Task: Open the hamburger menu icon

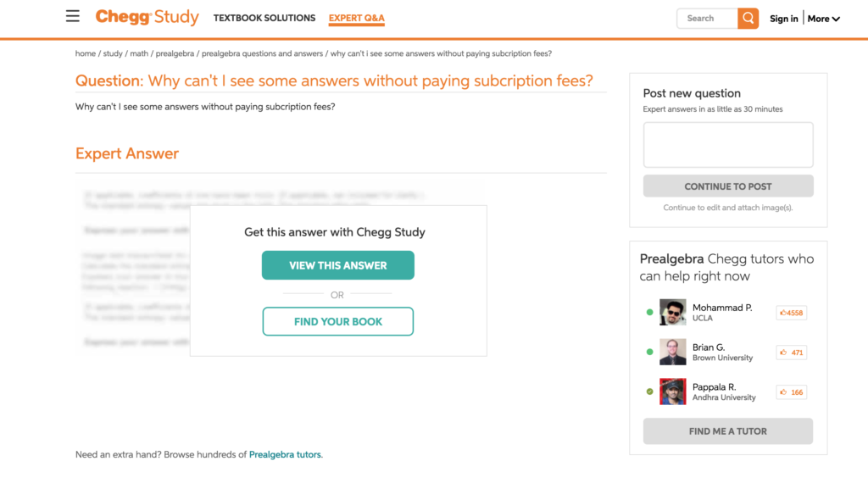Action: click(x=73, y=16)
